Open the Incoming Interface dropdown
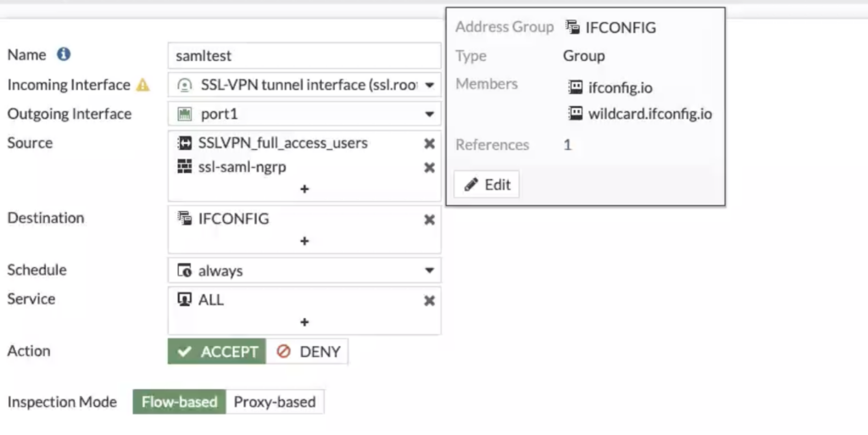 tap(304, 85)
